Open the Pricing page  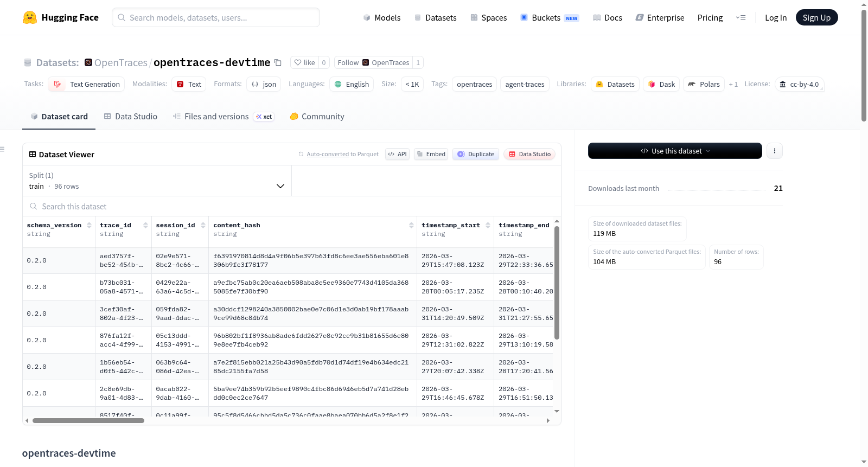pyautogui.click(x=710, y=17)
